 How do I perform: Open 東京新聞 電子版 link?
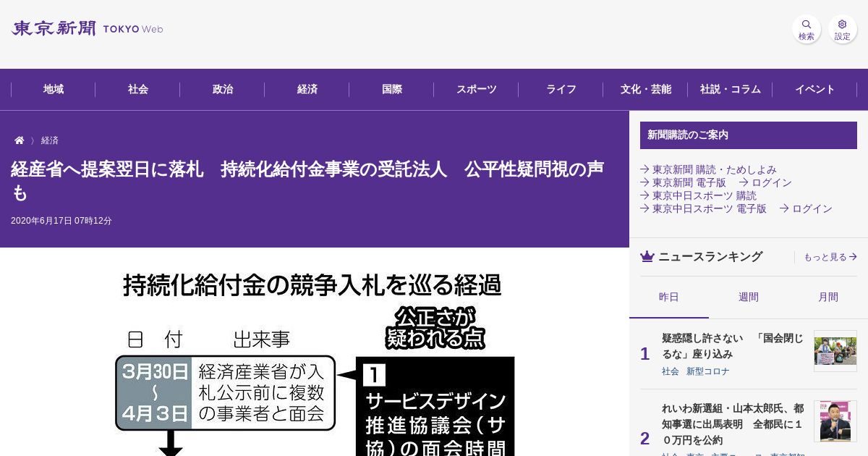tap(683, 182)
